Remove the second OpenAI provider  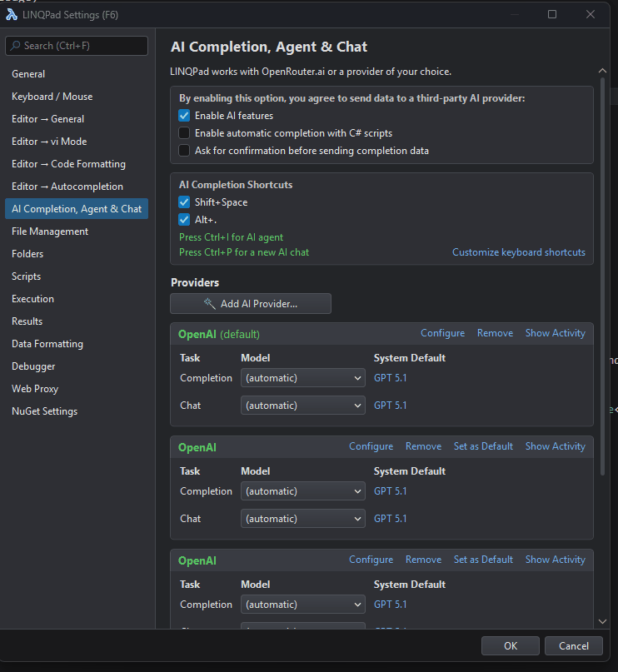coord(423,446)
